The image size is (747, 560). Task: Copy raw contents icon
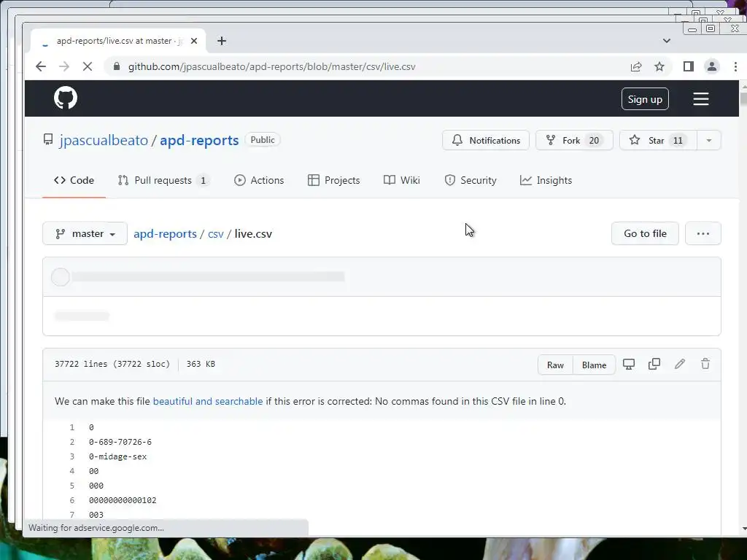[x=654, y=365]
